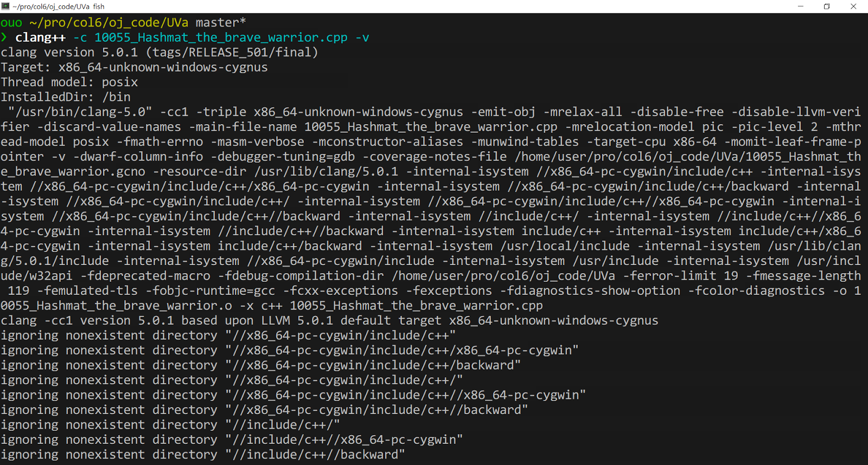Click the trailing '-v' flag in command
This screenshot has height=465, width=868.
pos(362,37)
